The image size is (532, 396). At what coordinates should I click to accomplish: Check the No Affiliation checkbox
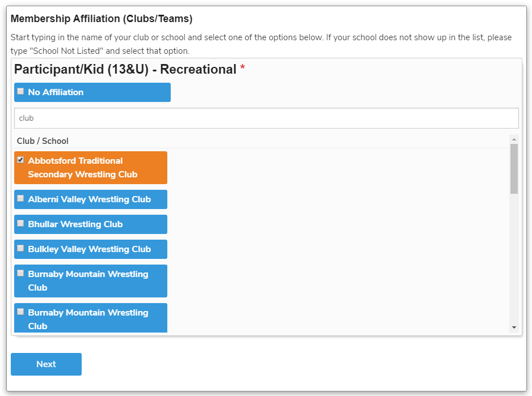[20, 91]
